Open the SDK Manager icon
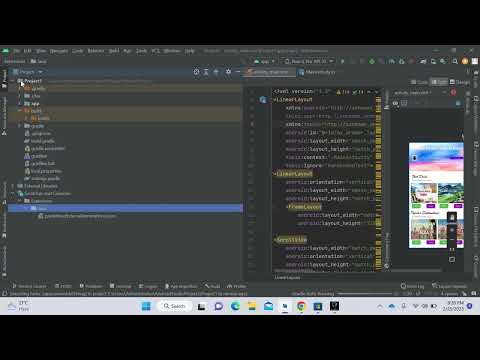Viewport: 480px width, 360px height. click(443, 61)
